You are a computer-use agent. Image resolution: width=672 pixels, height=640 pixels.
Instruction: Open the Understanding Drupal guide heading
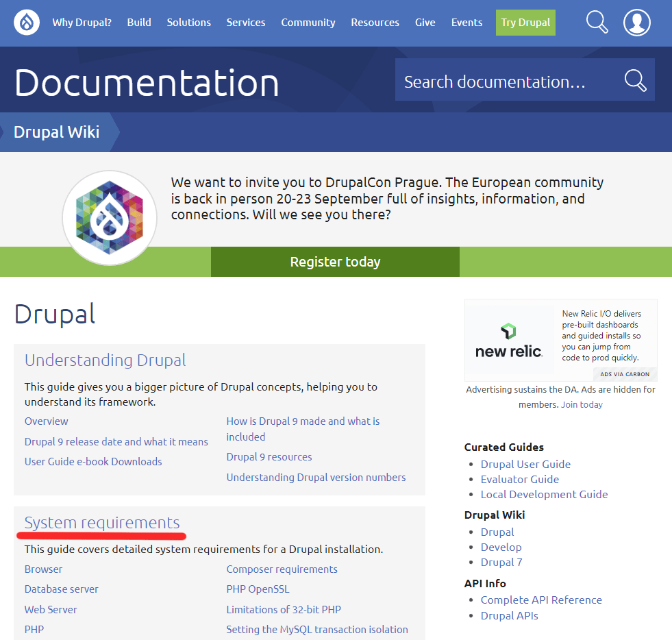coord(105,360)
